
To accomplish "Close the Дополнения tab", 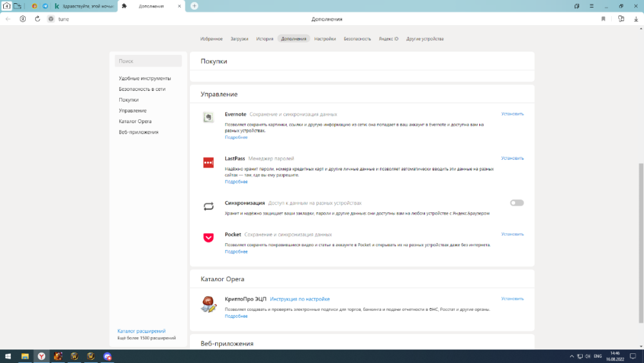I will (179, 6).
